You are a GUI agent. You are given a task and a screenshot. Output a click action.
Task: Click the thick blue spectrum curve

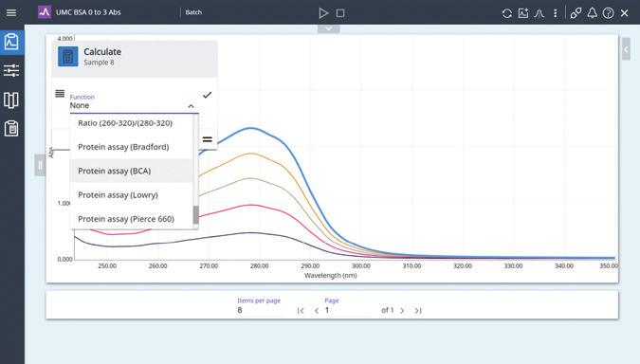[x=251, y=128]
